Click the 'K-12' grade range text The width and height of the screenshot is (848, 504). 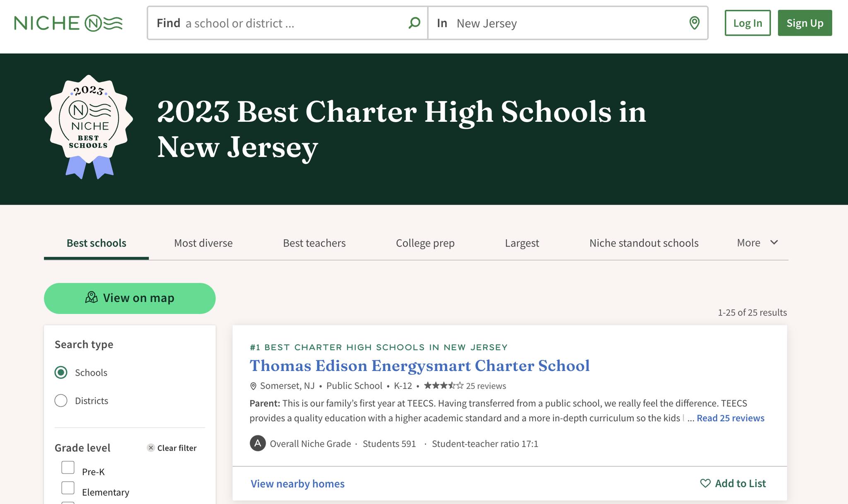tap(403, 386)
